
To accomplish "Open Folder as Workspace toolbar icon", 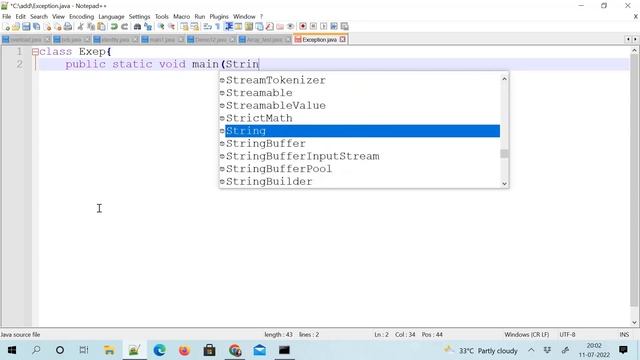I will click(x=280, y=27).
